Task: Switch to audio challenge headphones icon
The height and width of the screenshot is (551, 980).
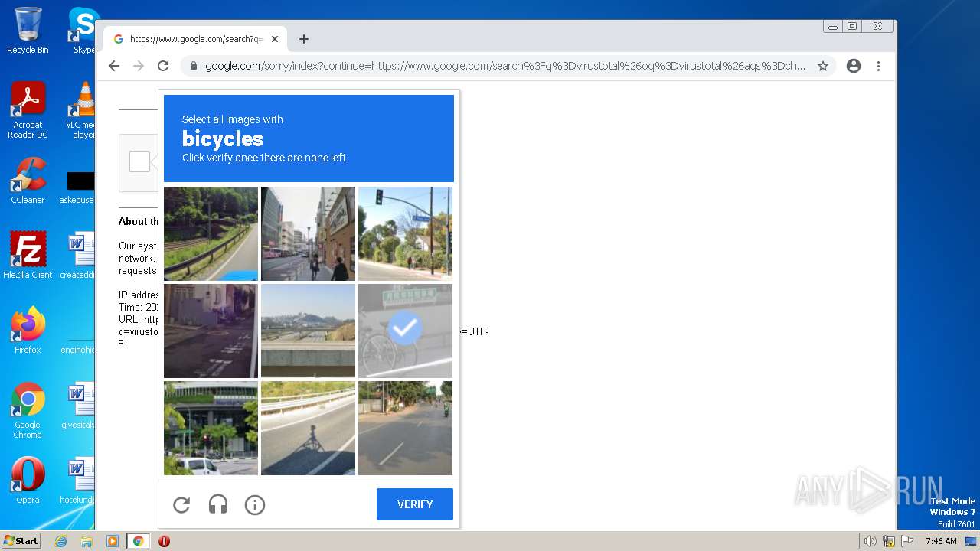Action: pos(218,505)
